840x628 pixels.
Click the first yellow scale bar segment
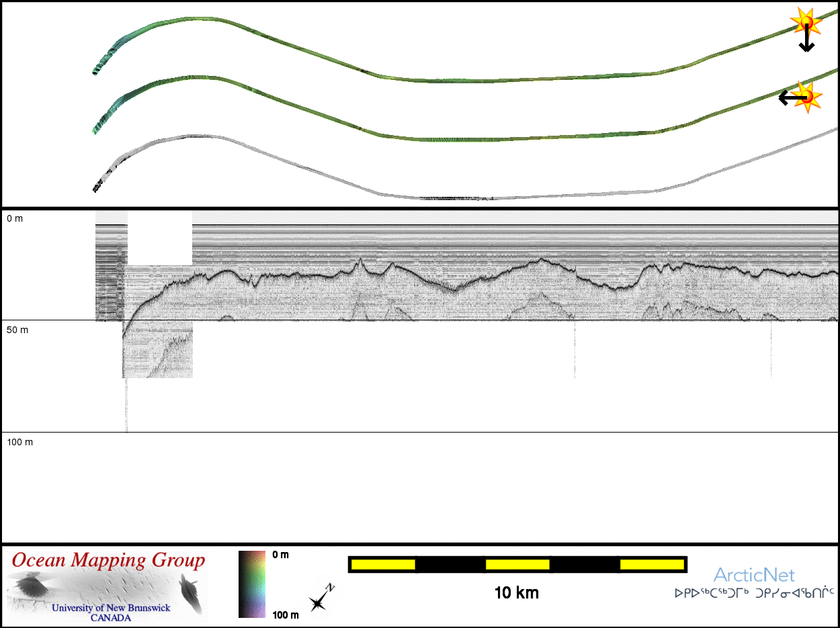382,564
